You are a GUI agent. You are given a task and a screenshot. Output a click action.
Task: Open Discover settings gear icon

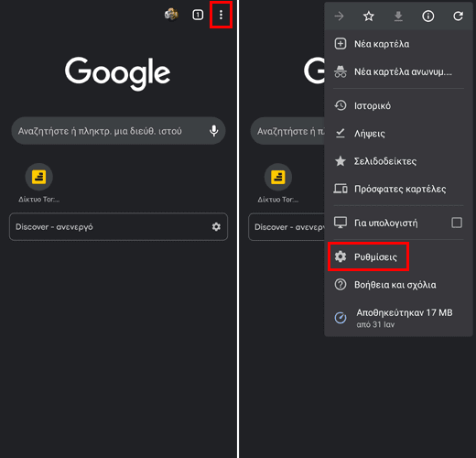(216, 226)
